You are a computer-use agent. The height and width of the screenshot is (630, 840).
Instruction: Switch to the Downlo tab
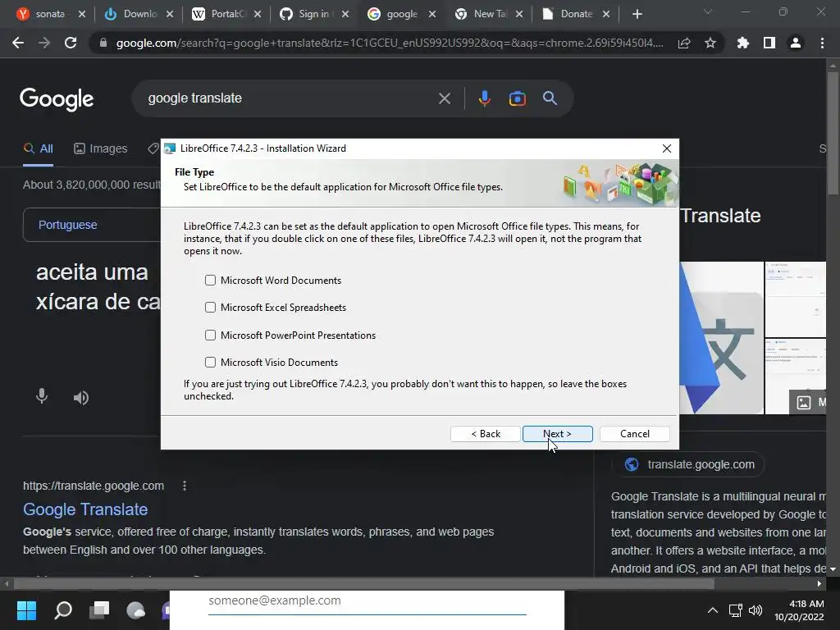pos(140,14)
